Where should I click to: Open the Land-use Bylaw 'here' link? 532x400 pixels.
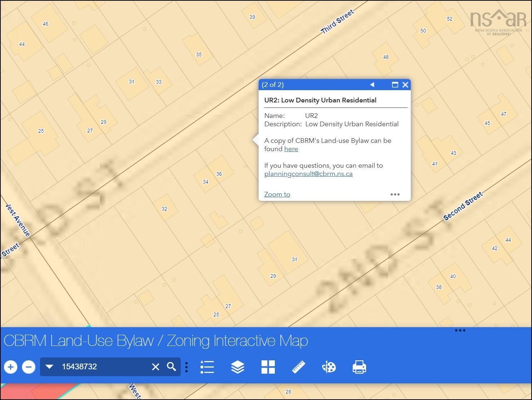(x=291, y=149)
